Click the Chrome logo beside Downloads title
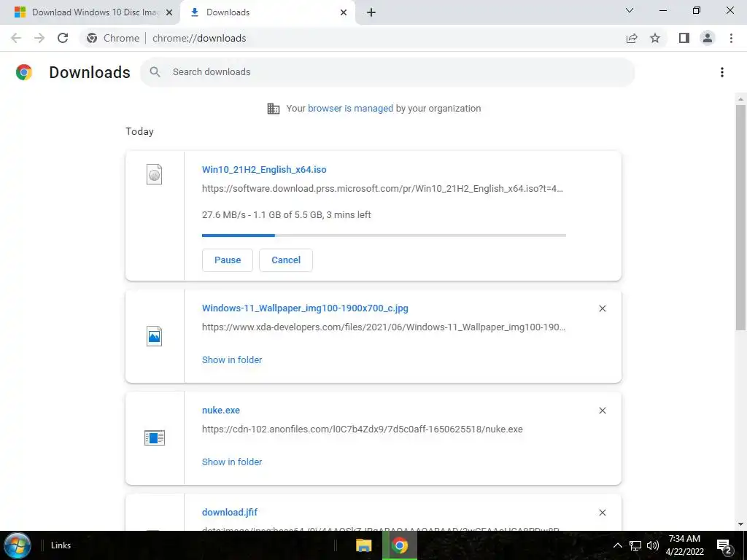Image resolution: width=747 pixels, height=560 pixels. click(x=24, y=72)
